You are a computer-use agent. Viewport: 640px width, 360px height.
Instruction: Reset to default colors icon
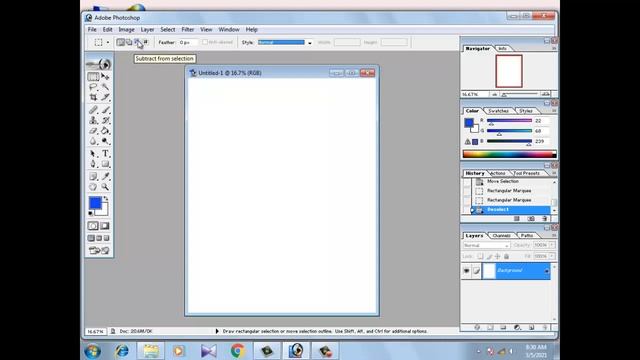(x=91, y=213)
